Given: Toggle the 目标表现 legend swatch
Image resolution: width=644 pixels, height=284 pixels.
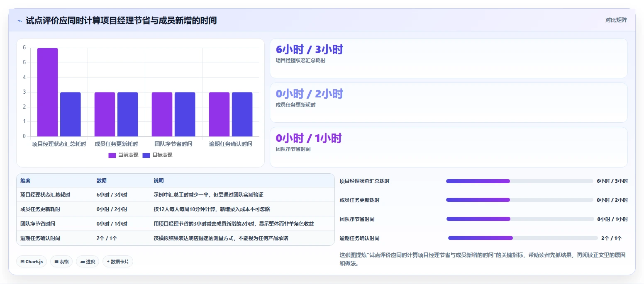Looking at the screenshot, I should tap(146, 155).
